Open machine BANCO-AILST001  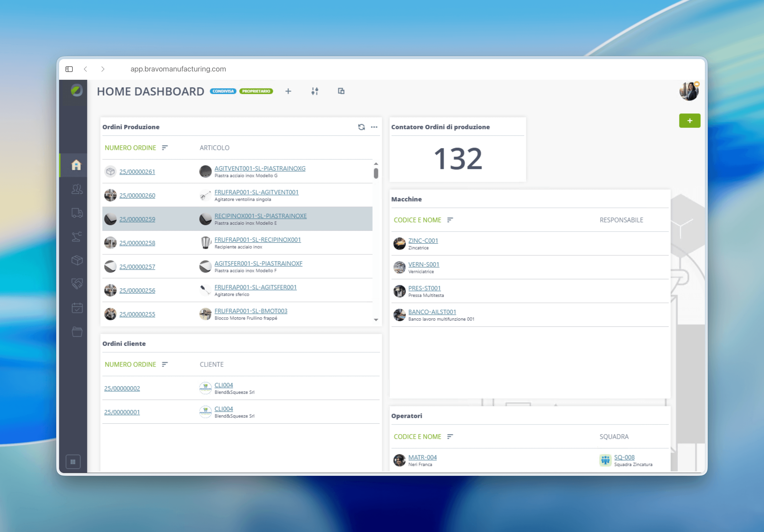click(432, 312)
